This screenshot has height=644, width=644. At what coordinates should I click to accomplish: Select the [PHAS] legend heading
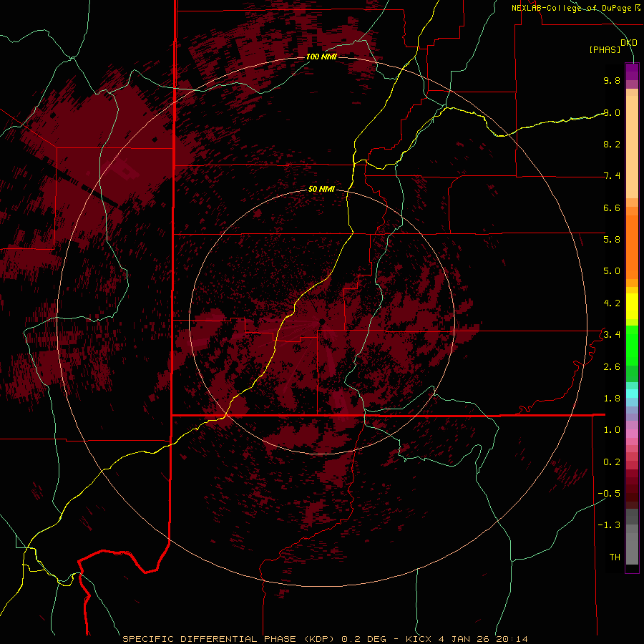tap(605, 50)
